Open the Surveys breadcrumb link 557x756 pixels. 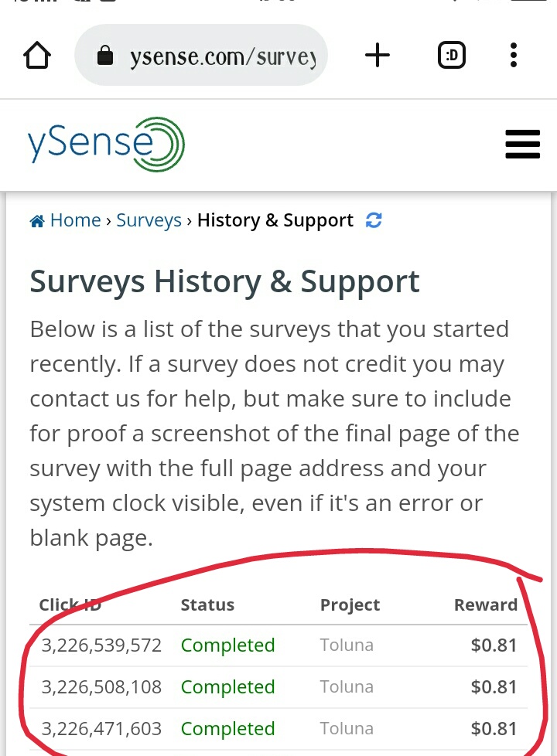pyautogui.click(x=149, y=220)
